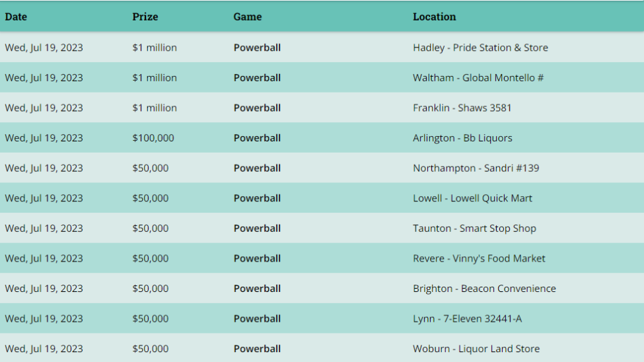Screen dimensions: 644x362
Task: Select Lowell - Lowell Quick Mart location
Action: click(472, 198)
